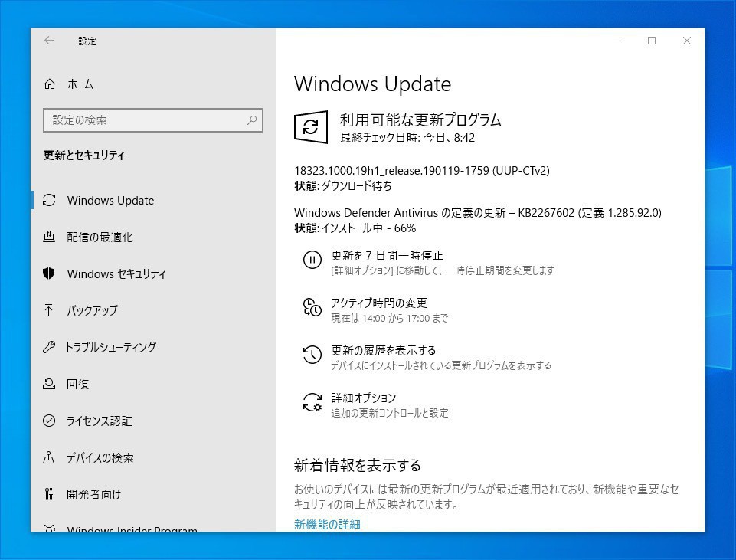Click the large update status refresh icon
Viewport: 736px width, 560px height.
tap(311, 126)
